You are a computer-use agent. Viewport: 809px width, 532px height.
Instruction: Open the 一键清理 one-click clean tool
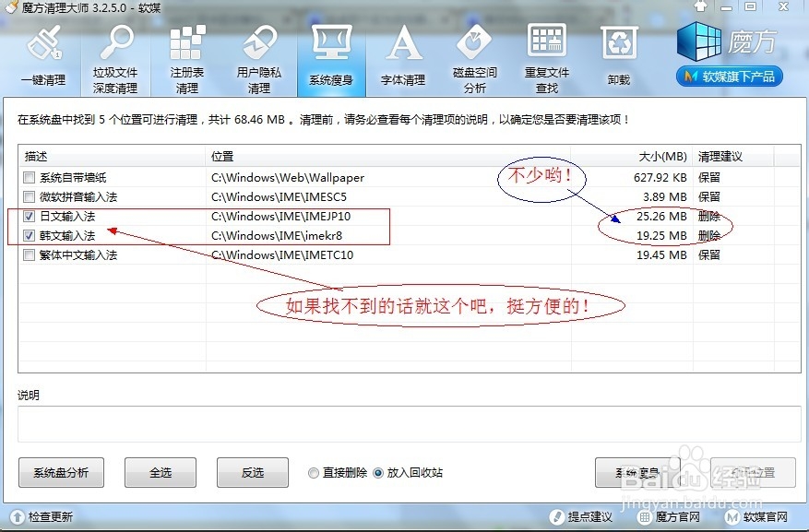click(x=43, y=57)
